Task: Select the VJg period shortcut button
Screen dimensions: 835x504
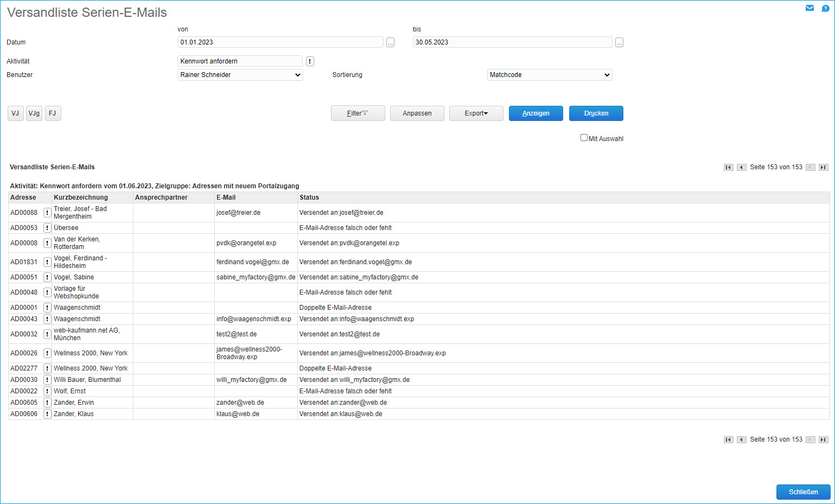Action: click(x=34, y=113)
